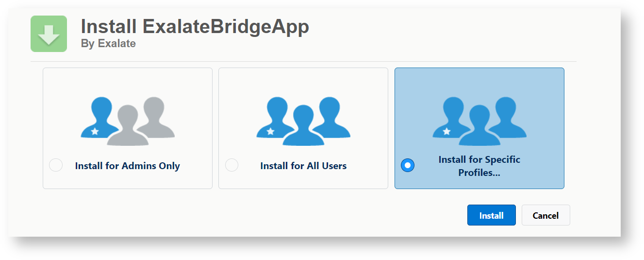Viewport: 644px width, 260px height.
Task: Click the Specific Profiles people group icon
Action: coord(479,121)
